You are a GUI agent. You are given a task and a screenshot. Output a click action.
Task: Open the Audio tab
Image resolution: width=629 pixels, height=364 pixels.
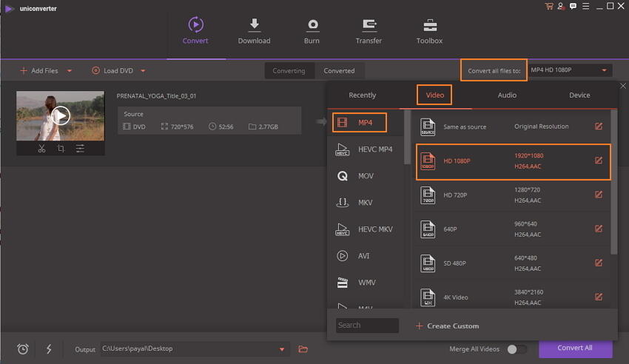[507, 95]
